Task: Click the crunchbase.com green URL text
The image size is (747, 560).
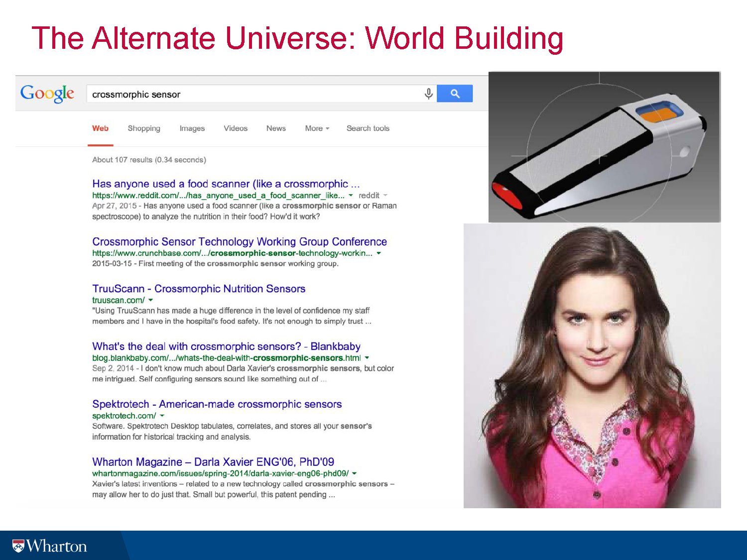Action: coord(232,253)
